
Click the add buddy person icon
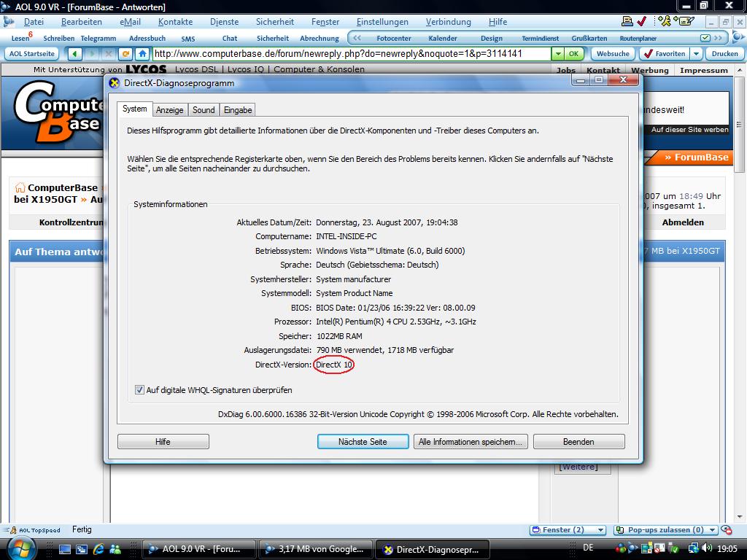(x=664, y=21)
